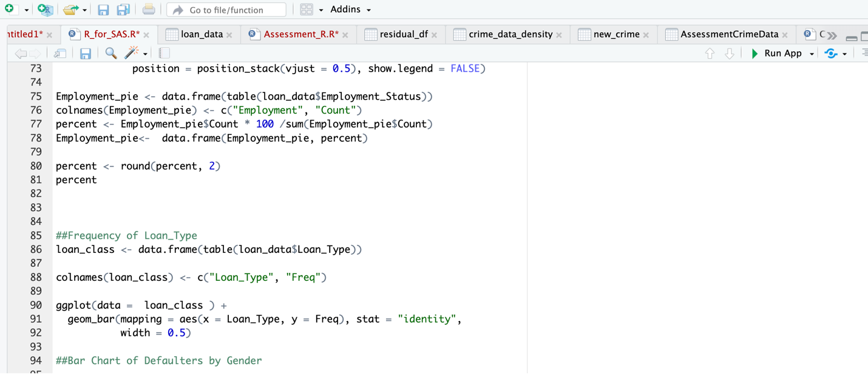Close the AssessmentCrimeData tab
The height and width of the screenshot is (375, 868).
[x=785, y=35]
